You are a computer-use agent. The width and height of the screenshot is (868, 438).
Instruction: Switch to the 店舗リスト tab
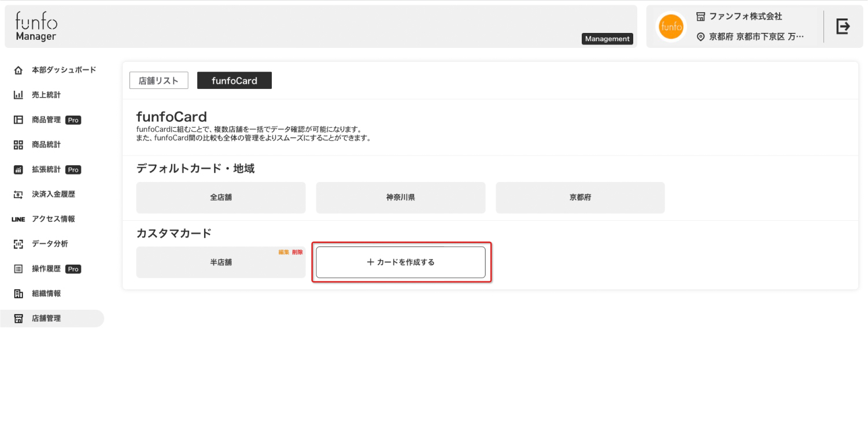click(159, 80)
